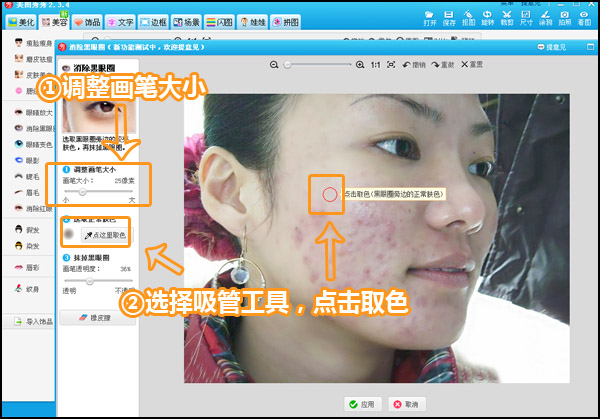Click the fit-to-window icon beside 1:1

391,65
